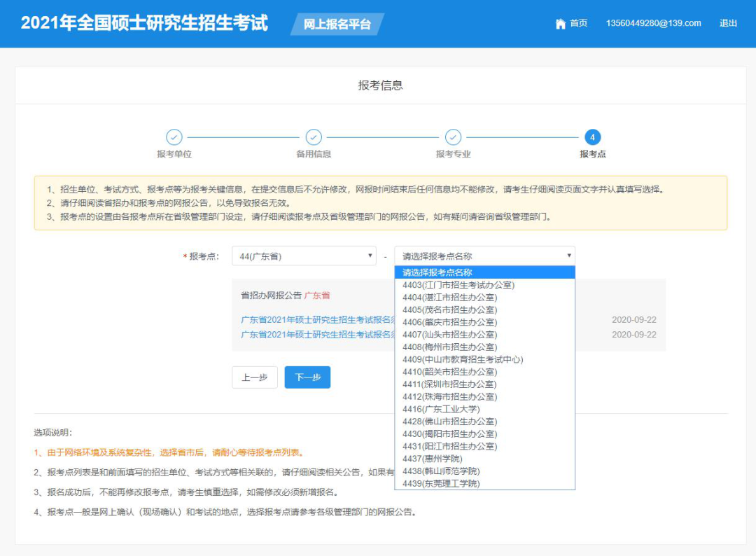Click the account email 13560449280@139.com
The width and height of the screenshot is (756, 556).
[653, 24]
